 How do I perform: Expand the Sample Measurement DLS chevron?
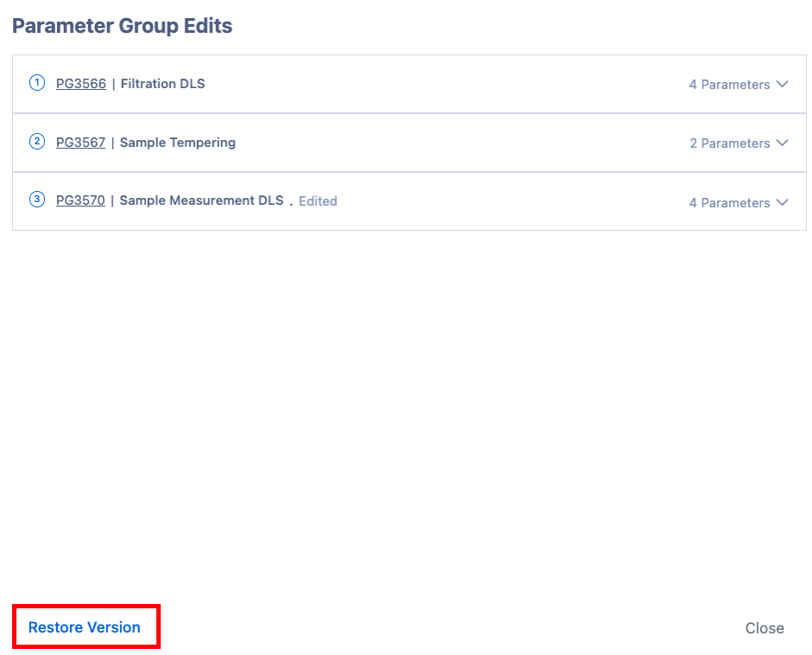point(783,202)
